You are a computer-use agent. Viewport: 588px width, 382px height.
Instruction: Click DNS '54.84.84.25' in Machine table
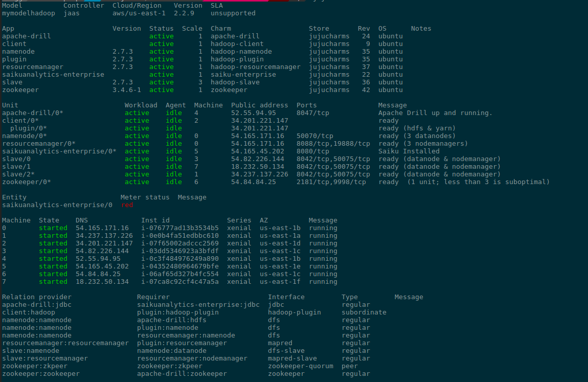(x=98, y=274)
